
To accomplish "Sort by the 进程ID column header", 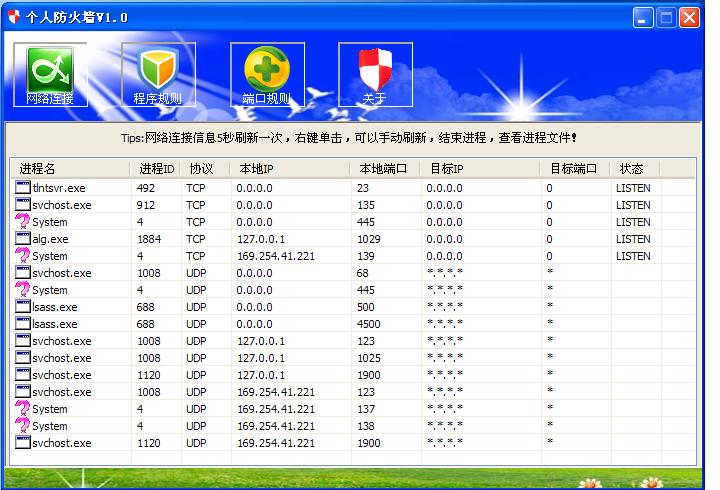I will (x=155, y=169).
